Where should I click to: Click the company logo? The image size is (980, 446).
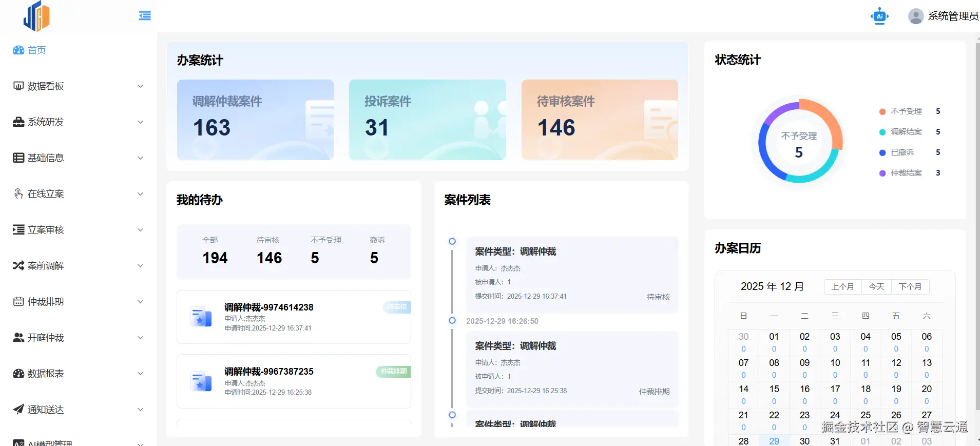click(x=36, y=16)
